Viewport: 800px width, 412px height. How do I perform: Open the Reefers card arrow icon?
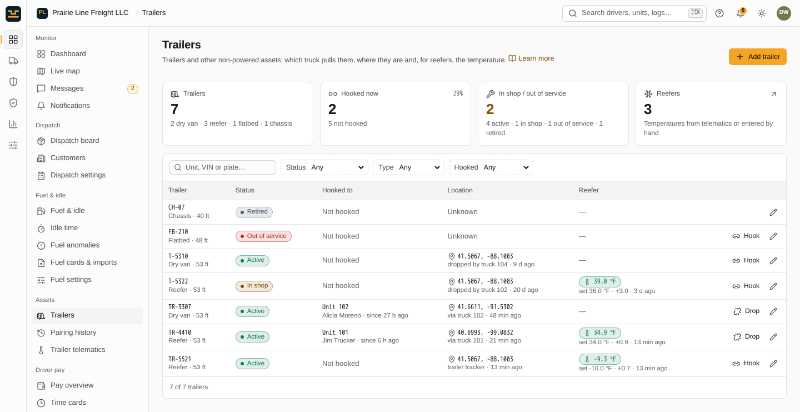(x=773, y=94)
